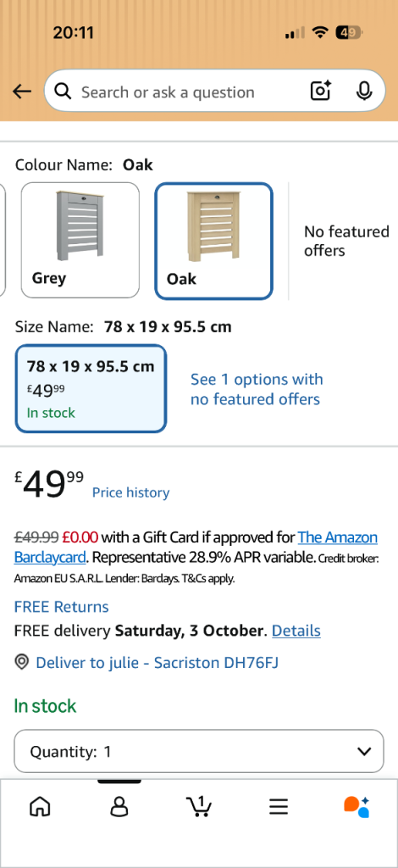Go to Home tab icon
398x868 pixels.
pos(39,807)
